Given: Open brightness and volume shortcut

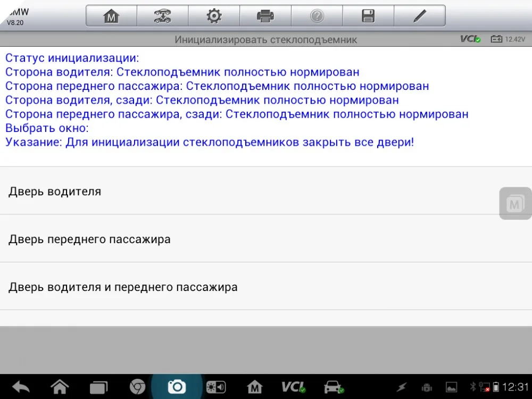Looking at the screenshot, I should point(216,387).
